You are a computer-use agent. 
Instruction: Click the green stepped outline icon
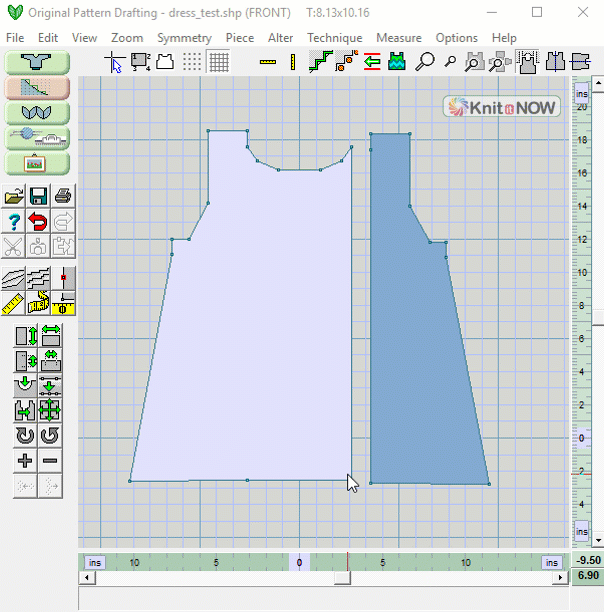tap(320, 62)
